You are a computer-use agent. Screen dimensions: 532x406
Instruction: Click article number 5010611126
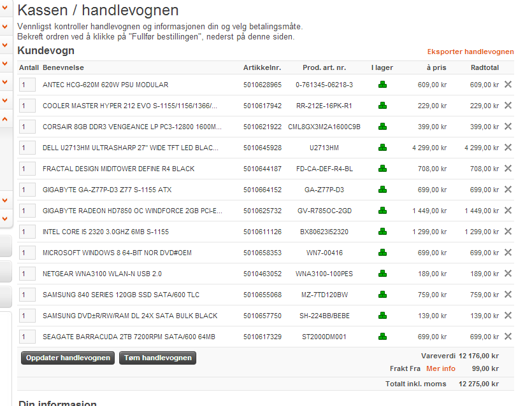(262, 232)
